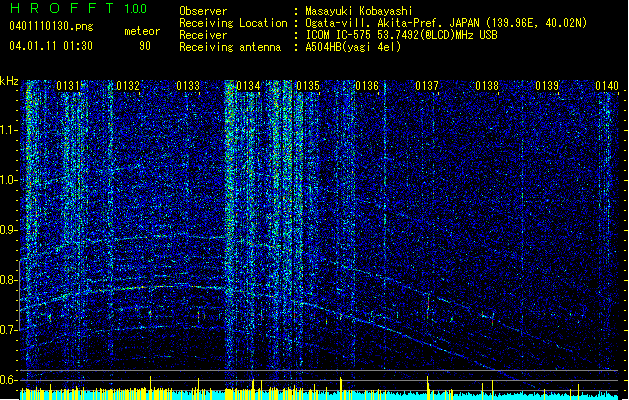Click the A504HB(yagi 4el) antenna text
Viewport: 629px width, 400px height.
pyautogui.click(x=353, y=47)
